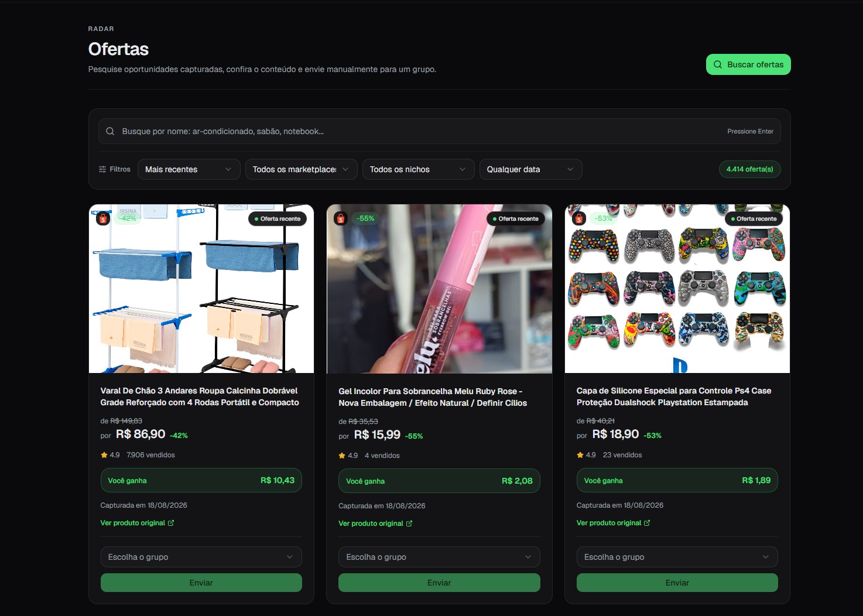Open the Todos os nichos dropdown
Image resolution: width=863 pixels, height=616 pixels.
(x=419, y=169)
